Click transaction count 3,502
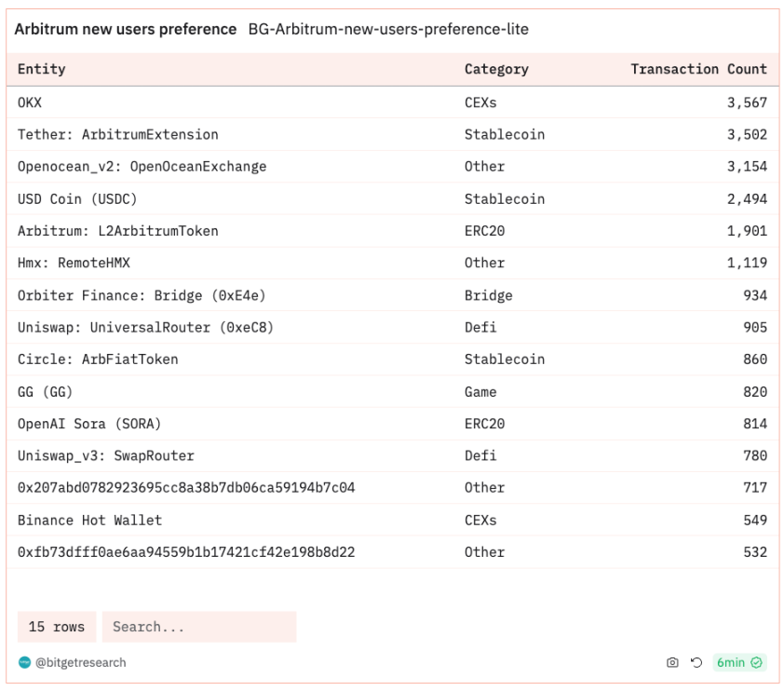The width and height of the screenshot is (784, 691). pyautogui.click(x=747, y=134)
